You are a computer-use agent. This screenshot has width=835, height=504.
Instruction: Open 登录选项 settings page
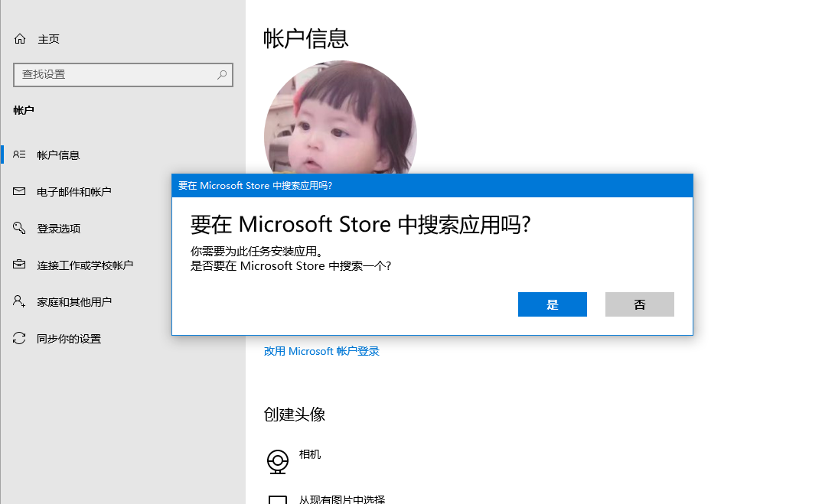(59, 229)
